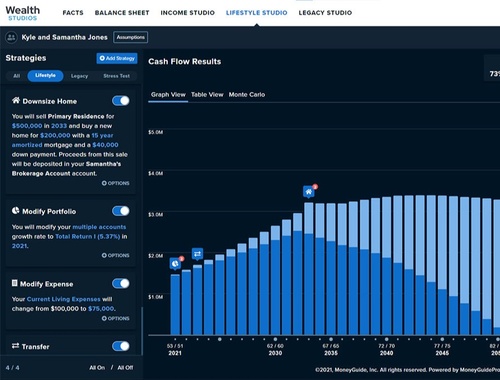500x380 pixels.
Task: Select the portfolio marker above 2021 bar
Action: tap(175, 264)
